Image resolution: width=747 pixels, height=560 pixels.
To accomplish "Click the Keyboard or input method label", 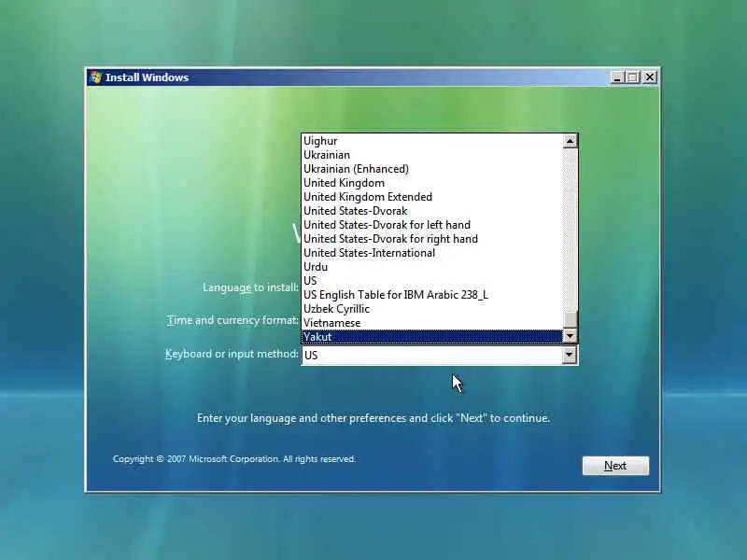I will pos(232,354).
